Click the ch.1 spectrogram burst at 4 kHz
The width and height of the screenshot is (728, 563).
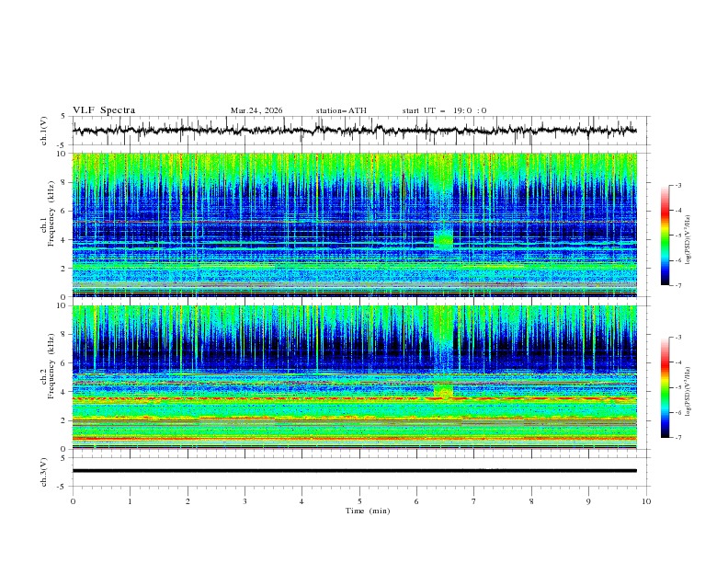443,239
